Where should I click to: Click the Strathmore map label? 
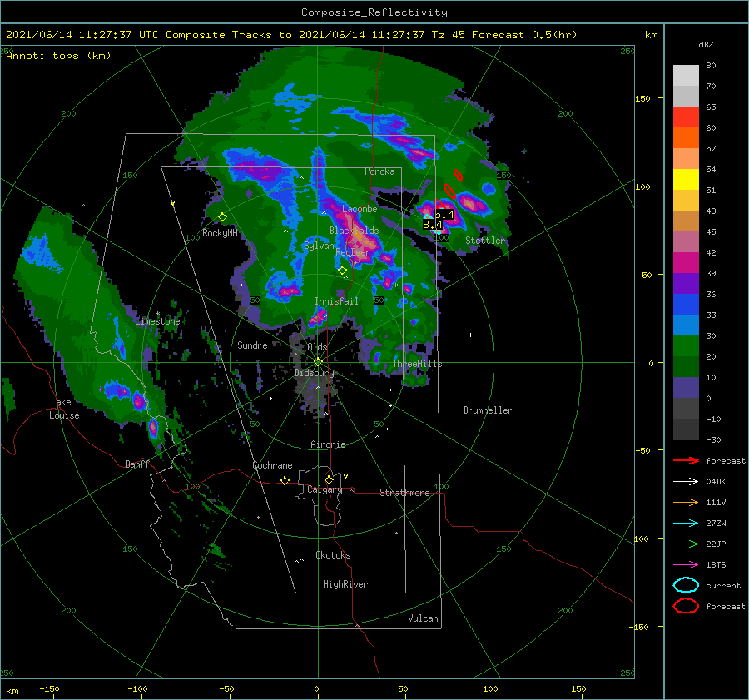tap(404, 493)
